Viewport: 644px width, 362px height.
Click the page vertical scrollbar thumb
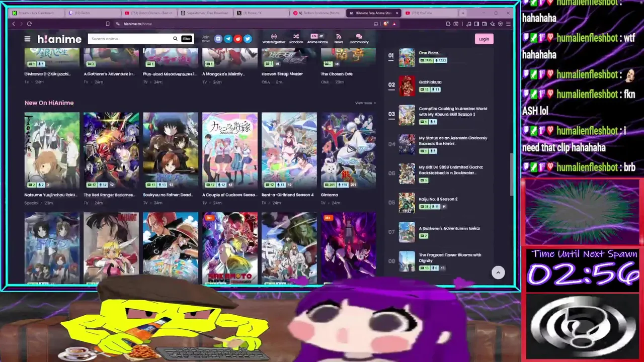click(x=512, y=174)
